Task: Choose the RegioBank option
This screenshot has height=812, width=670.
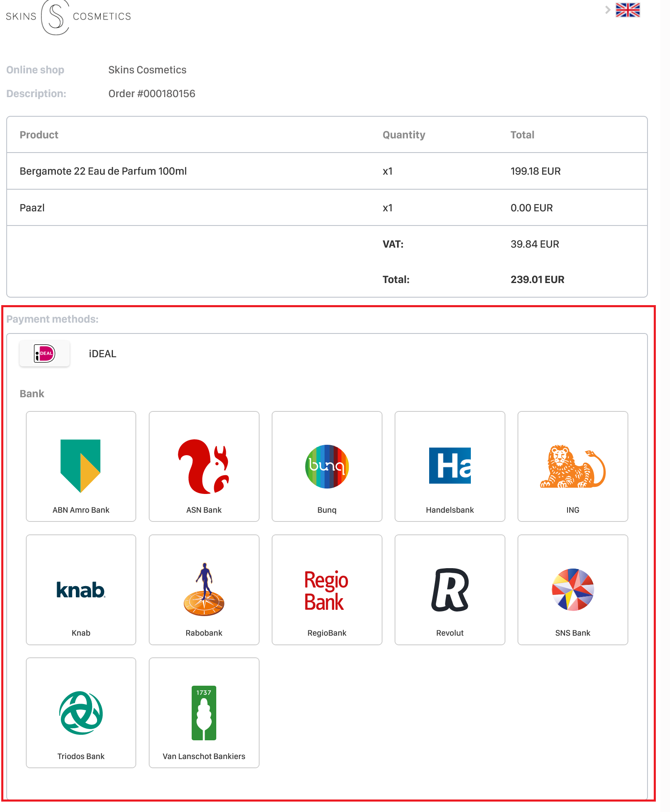Action: coord(327,590)
